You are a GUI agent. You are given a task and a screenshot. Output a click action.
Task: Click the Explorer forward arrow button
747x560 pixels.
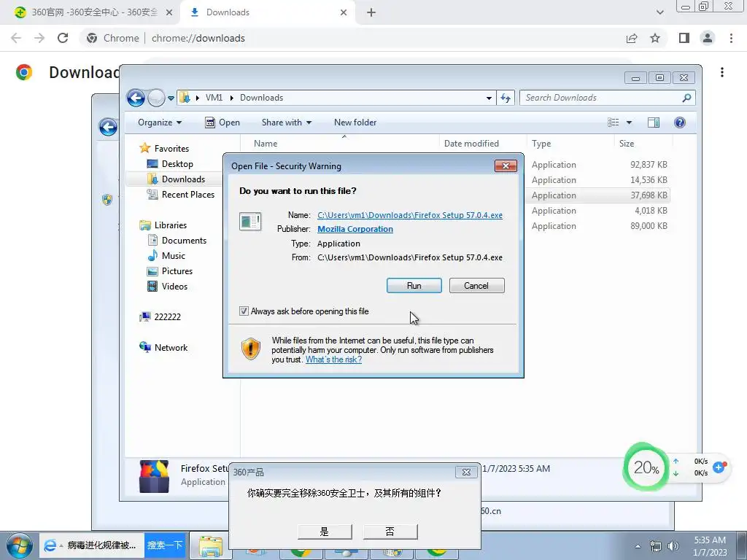pyautogui.click(x=156, y=98)
